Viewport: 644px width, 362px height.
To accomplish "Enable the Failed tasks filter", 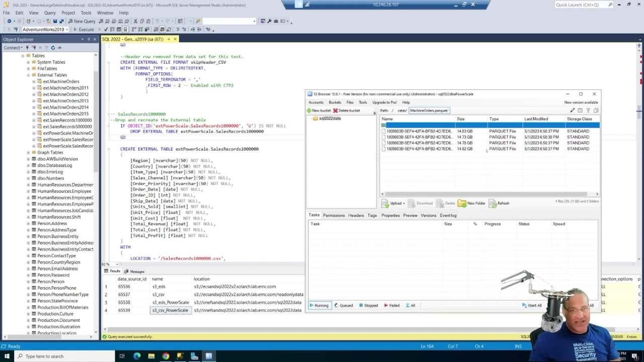I will tap(392, 305).
